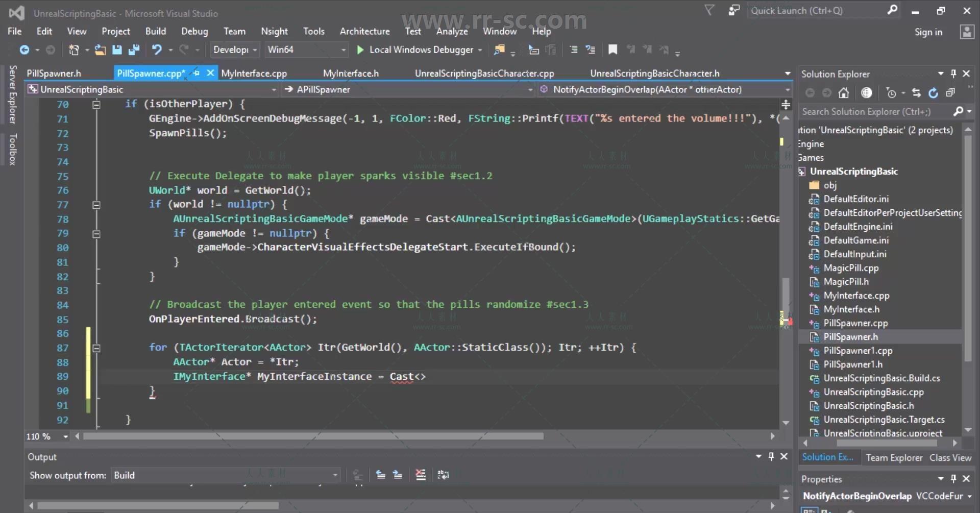The width and height of the screenshot is (980, 513).
Task: Click the Sign in link
Action: click(928, 32)
